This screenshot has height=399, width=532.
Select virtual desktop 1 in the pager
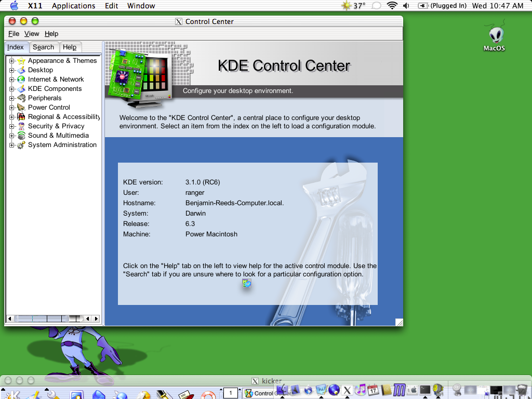[231, 393]
